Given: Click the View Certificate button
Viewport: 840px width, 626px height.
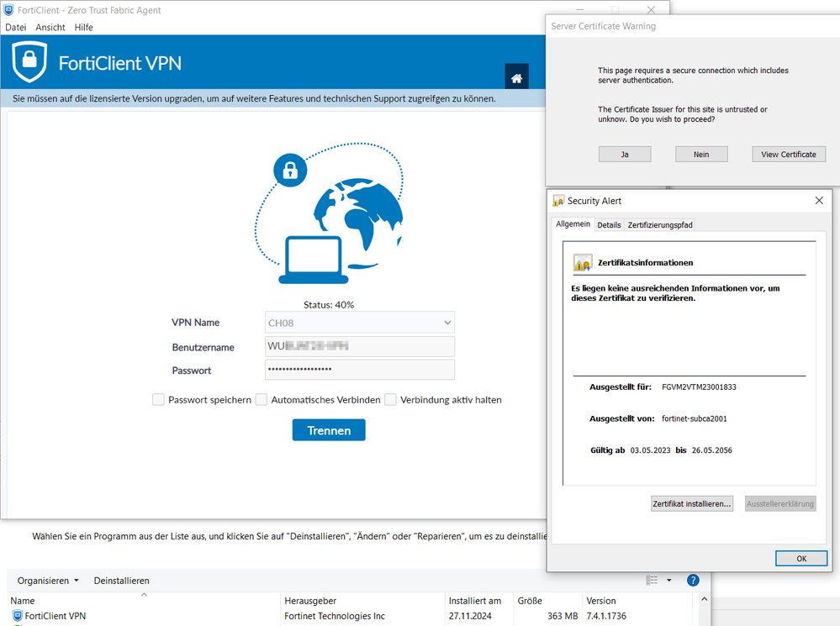Looking at the screenshot, I should pos(789,155).
